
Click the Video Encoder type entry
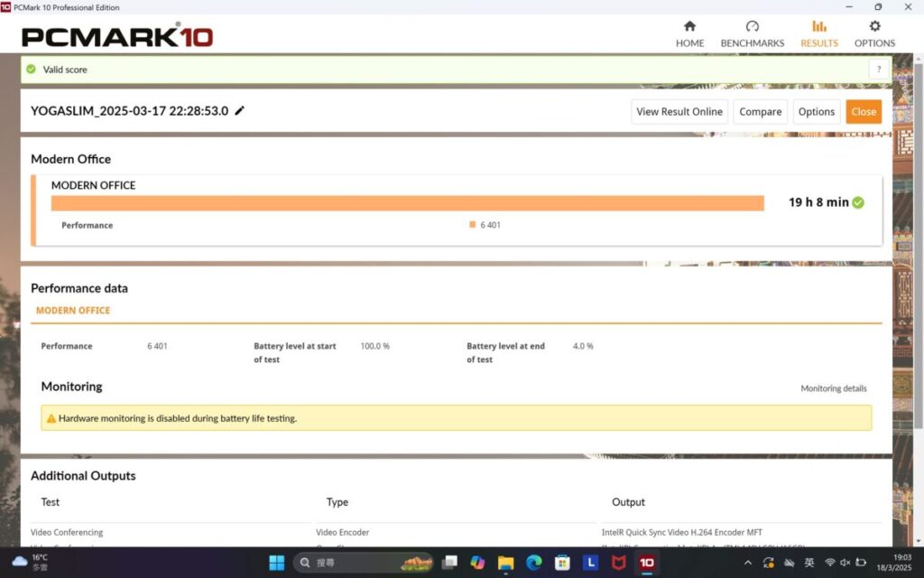(x=342, y=532)
